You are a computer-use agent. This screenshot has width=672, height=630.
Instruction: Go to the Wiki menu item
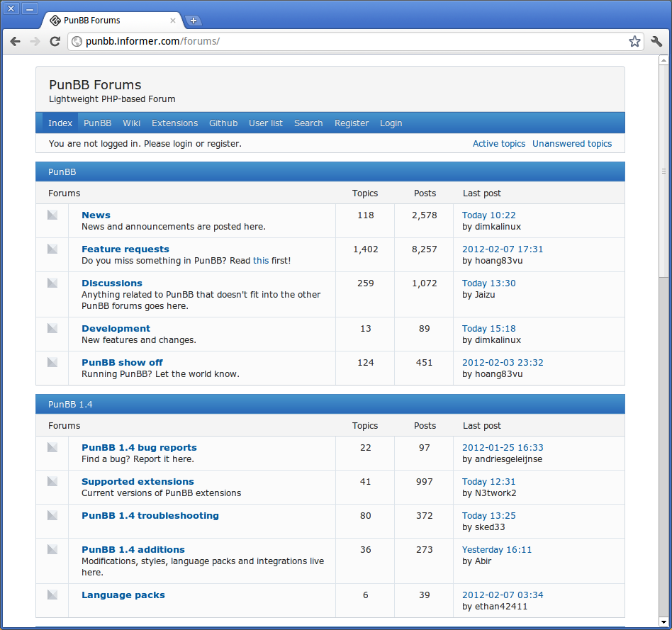click(x=131, y=123)
